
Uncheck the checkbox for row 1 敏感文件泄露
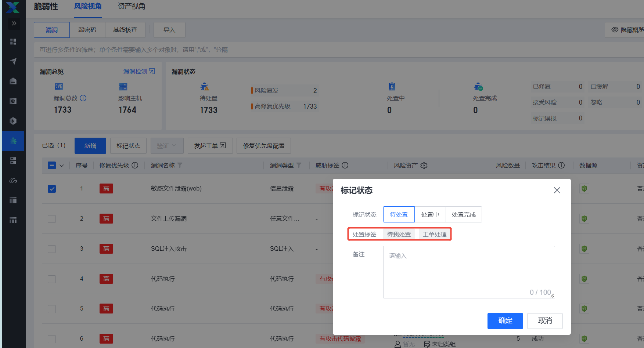[x=52, y=189]
